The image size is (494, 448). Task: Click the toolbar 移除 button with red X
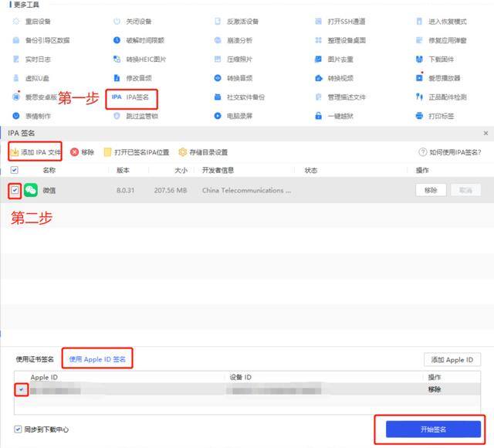pos(83,152)
